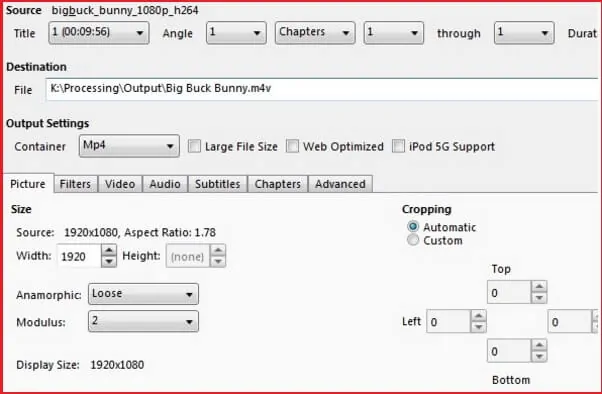
Task: Open the Anamorphic dropdown set to Loose
Action: 143,294
